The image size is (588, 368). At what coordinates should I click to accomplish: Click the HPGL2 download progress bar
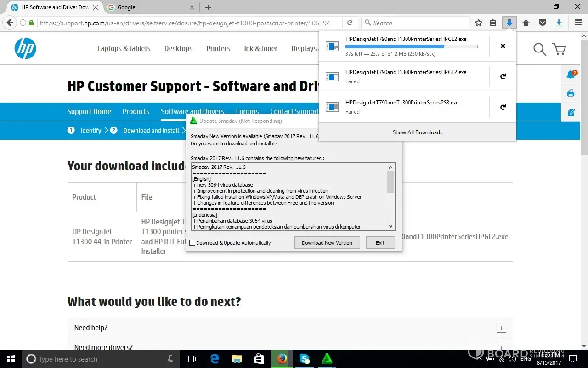[411, 46]
